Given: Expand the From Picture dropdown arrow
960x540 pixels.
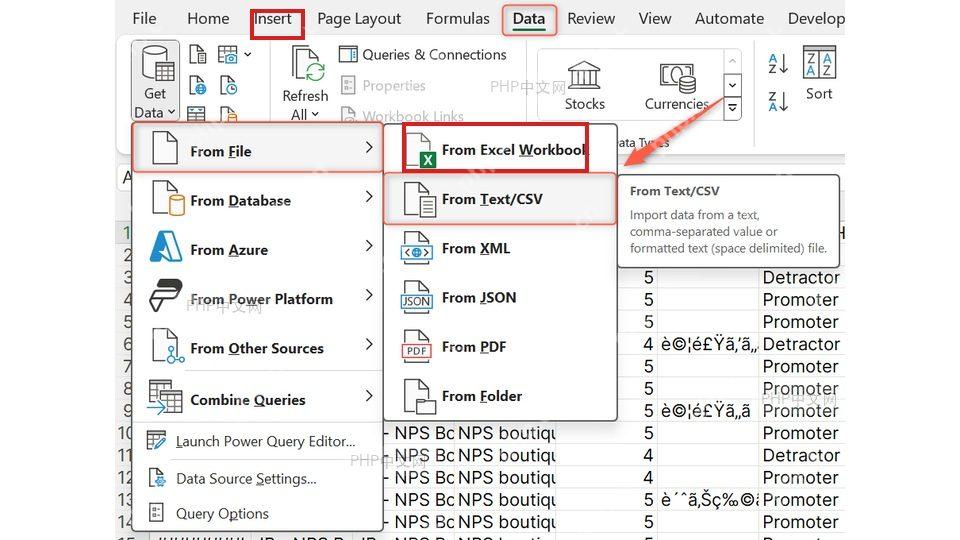Looking at the screenshot, I should click(248, 54).
